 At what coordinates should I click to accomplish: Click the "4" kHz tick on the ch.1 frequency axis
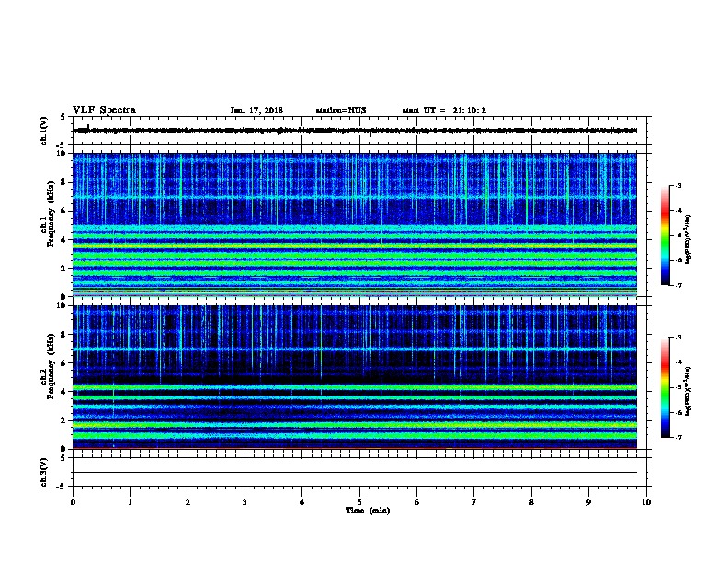(63, 240)
